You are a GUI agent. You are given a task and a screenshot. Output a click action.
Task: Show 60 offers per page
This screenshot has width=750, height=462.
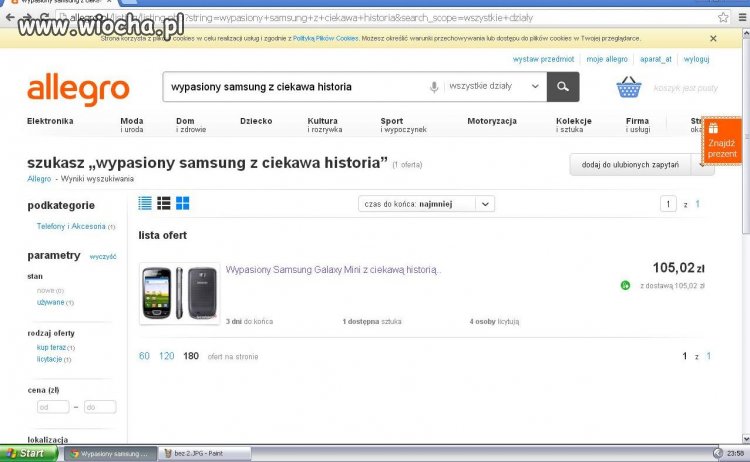point(144,356)
